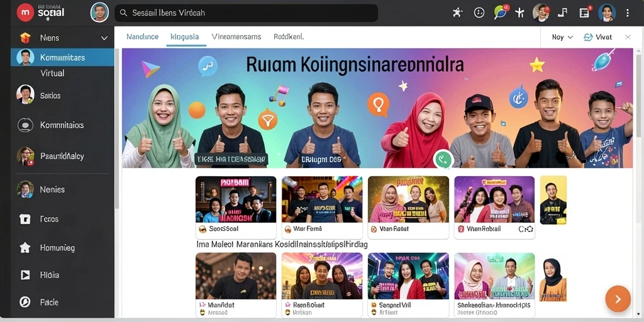Viewport: 644px width, 322px height.
Task: Open the news feed icon with the red dot
Action: tap(585, 13)
